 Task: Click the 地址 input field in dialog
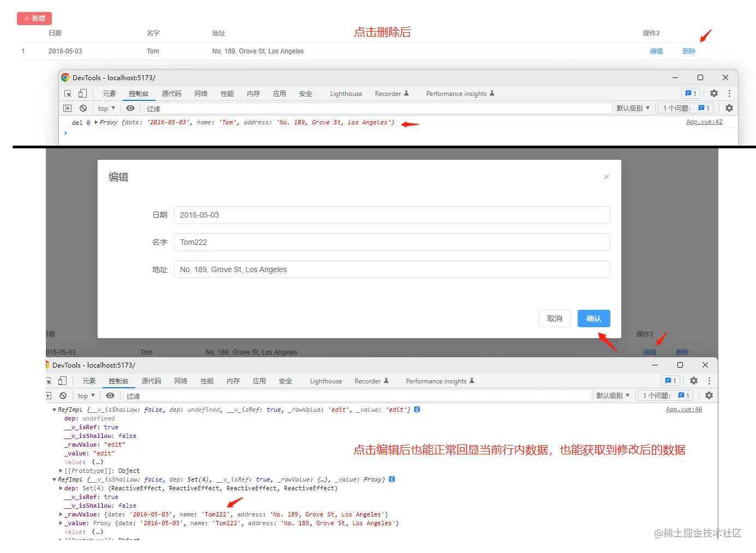pyautogui.click(x=392, y=269)
